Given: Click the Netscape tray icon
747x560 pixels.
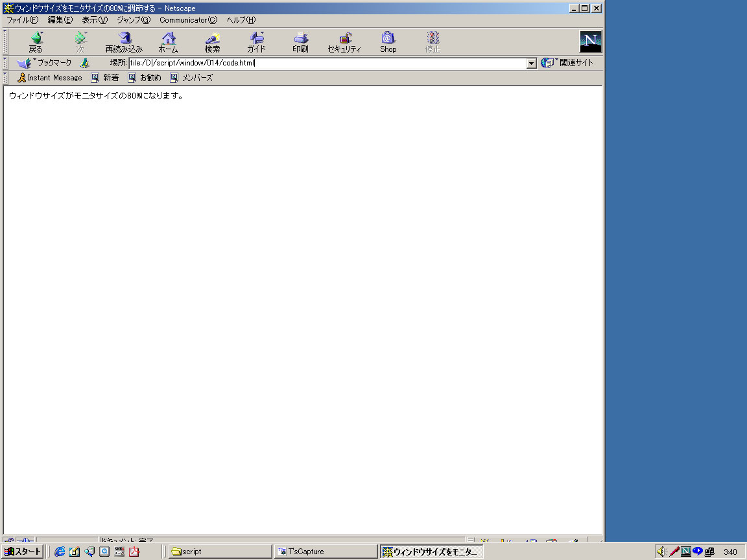Looking at the screenshot, I should (686, 552).
